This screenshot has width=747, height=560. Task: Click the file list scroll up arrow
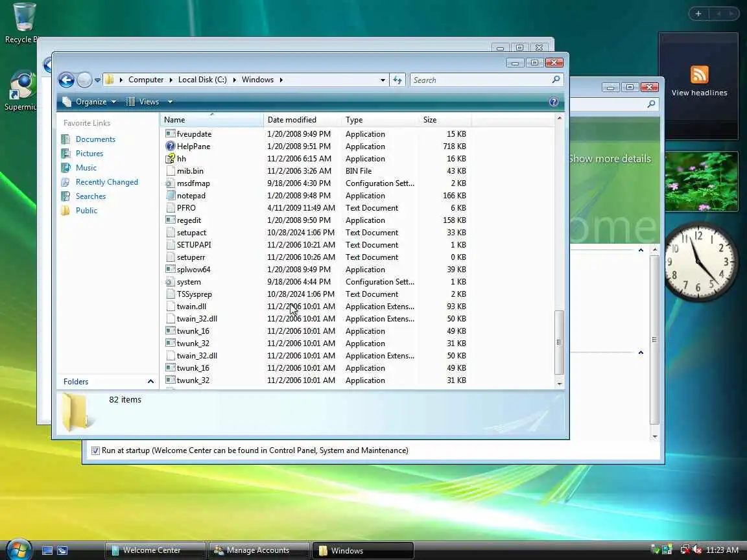(x=560, y=118)
